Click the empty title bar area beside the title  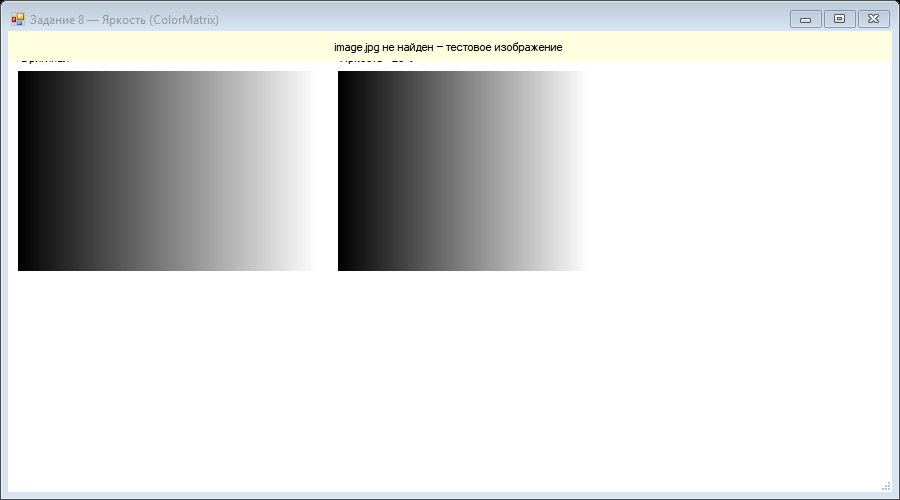coord(499,20)
